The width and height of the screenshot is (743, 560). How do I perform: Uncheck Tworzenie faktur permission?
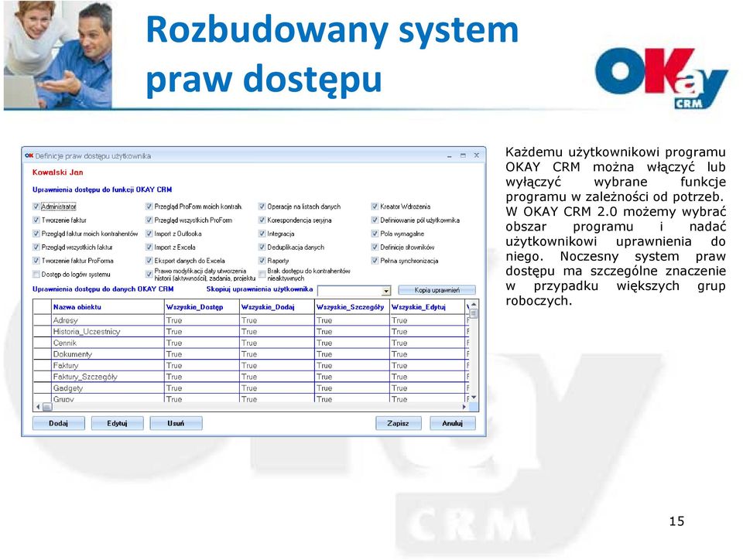click(x=36, y=220)
